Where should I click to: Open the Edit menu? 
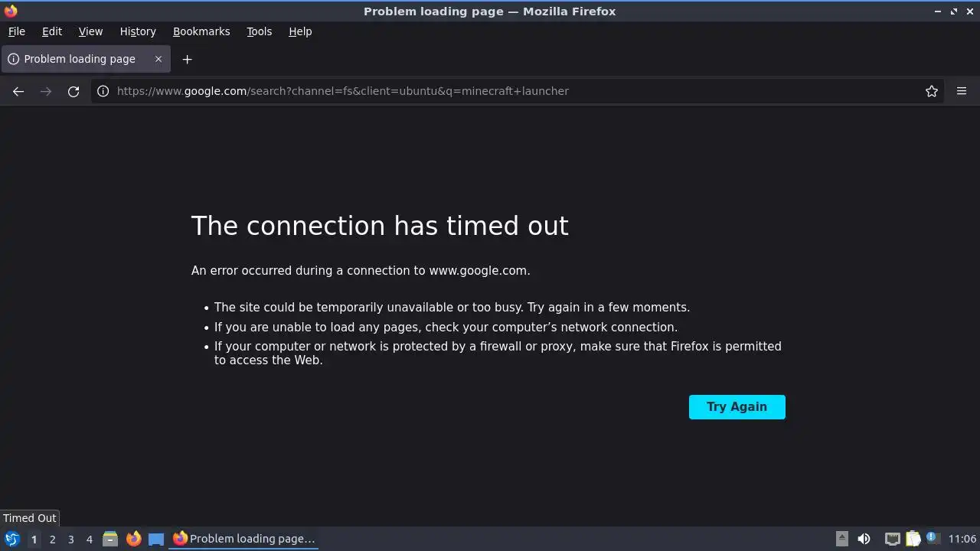point(52,31)
